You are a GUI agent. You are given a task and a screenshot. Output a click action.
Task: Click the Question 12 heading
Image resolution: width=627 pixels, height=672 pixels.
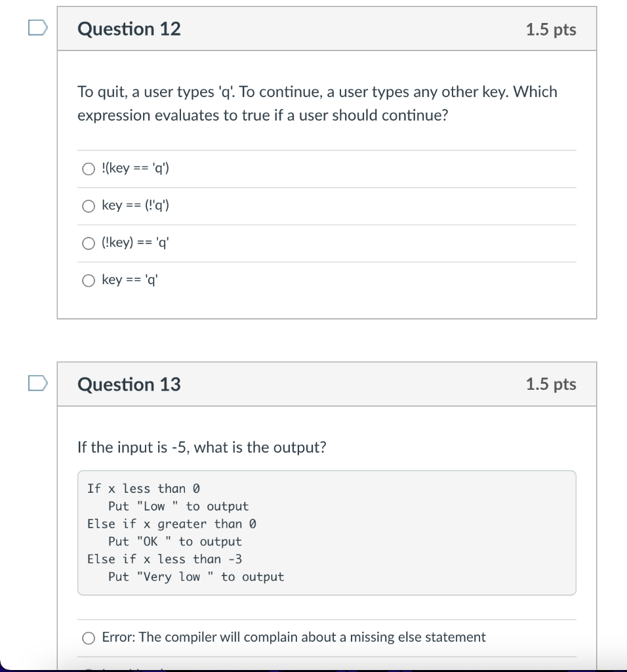129,29
